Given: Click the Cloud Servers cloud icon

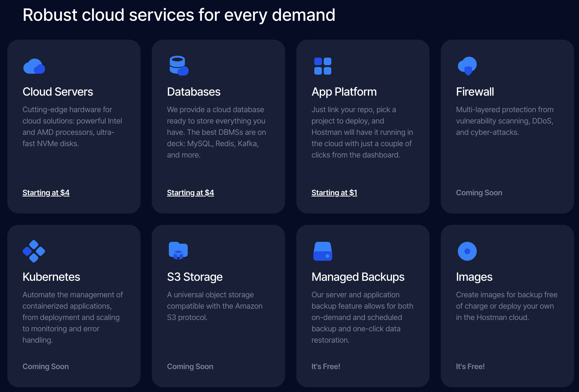Looking at the screenshot, I should 34,66.
